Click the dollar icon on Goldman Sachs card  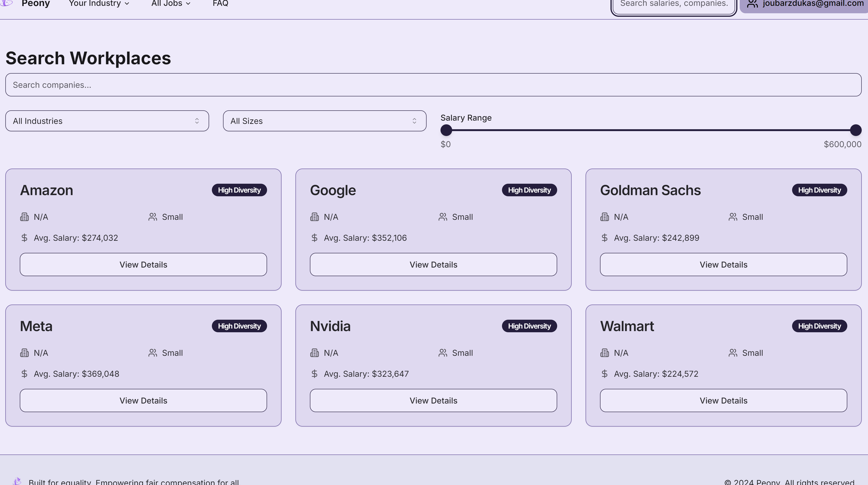click(x=604, y=238)
